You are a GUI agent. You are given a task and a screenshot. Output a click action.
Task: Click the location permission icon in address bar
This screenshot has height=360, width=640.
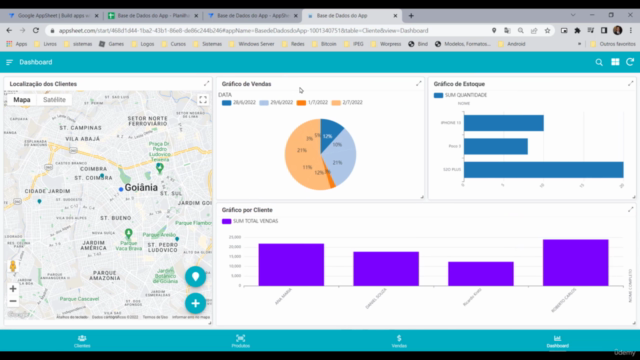tap(494, 31)
